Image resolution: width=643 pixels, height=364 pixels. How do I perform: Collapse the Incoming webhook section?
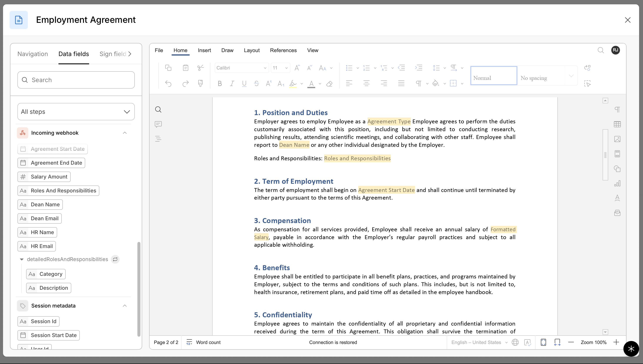(x=125, y=133)
